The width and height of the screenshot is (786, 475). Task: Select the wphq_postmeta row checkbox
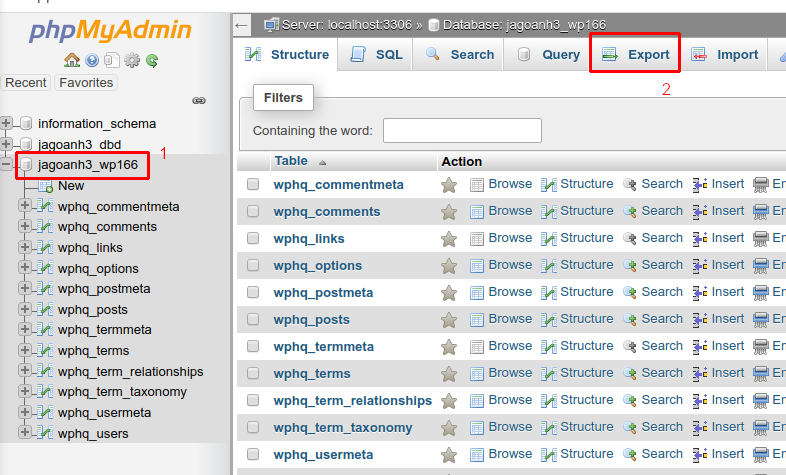point(253,293)
